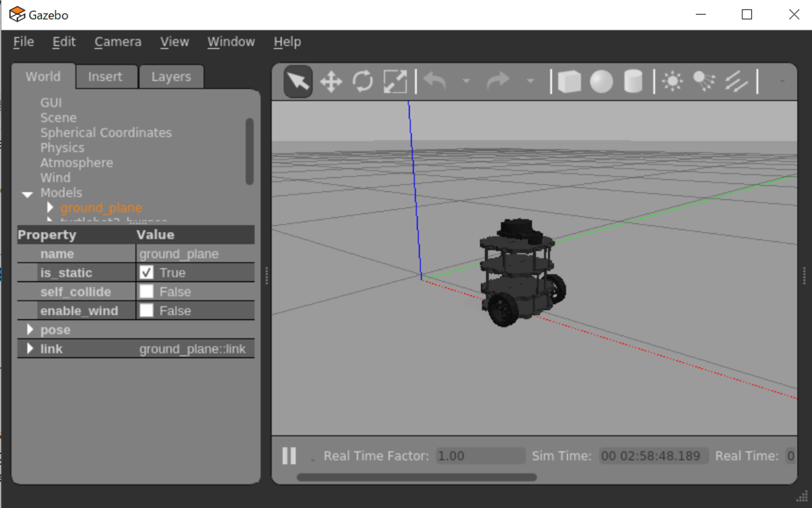This screenshot has height=508, width=812.
Task: Add a Directional light to the world
Action: click(x=736, y=80)
